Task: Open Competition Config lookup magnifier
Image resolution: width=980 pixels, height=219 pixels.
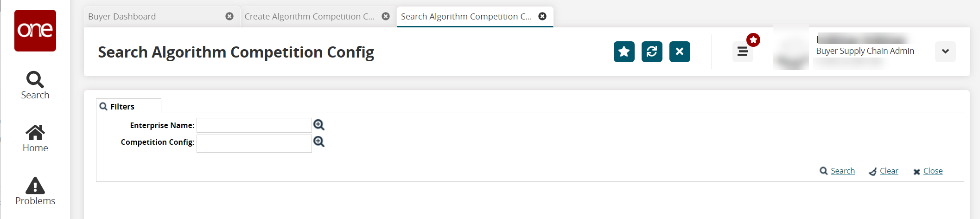Action: pyautogui.click(x=319, y=142)
